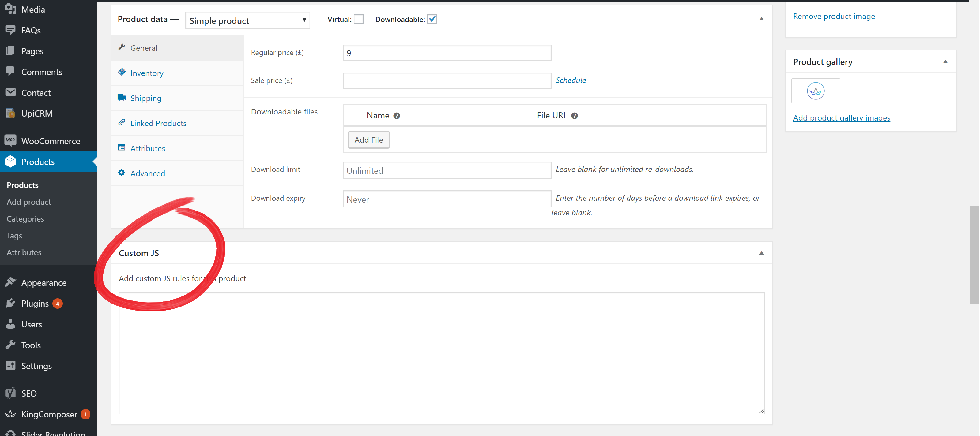Toggle the Virtual checkbox off
Screen dimensions: 980x436
[x=358, y=19]
